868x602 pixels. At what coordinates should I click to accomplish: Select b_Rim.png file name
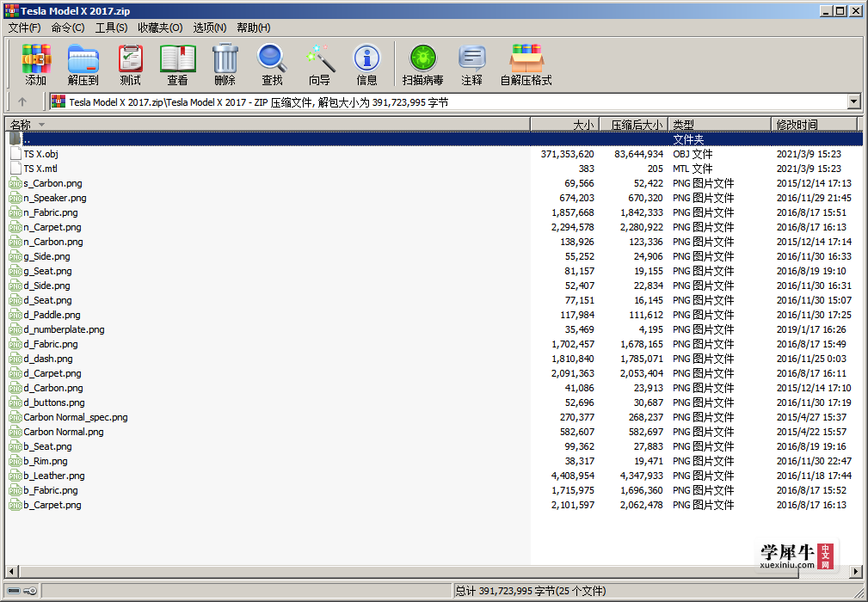tap(46, 461)
